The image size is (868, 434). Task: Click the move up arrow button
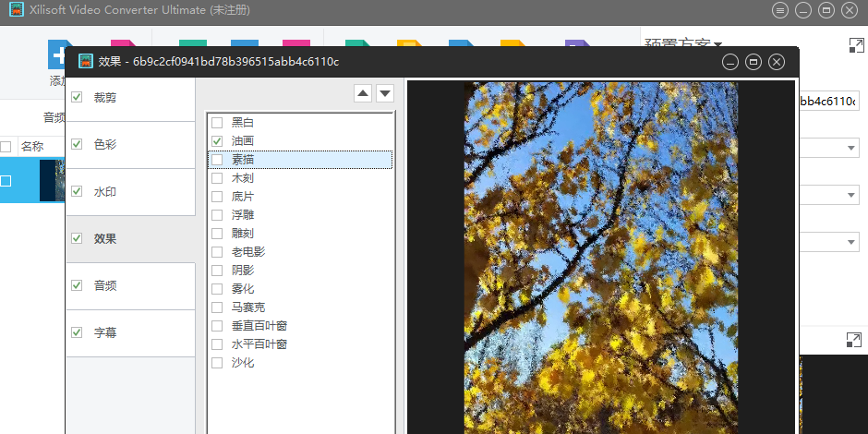[364, 93]
